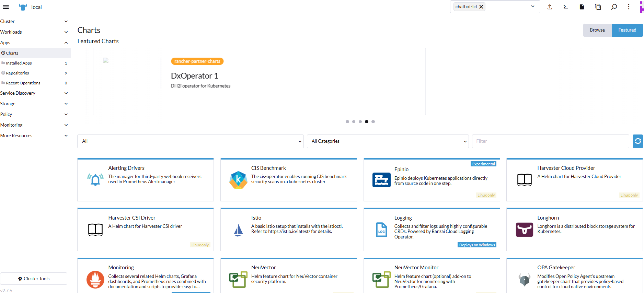Remove the chatbot-ict namespace filter tag
644x293 pixels.
tap(481, 7)
